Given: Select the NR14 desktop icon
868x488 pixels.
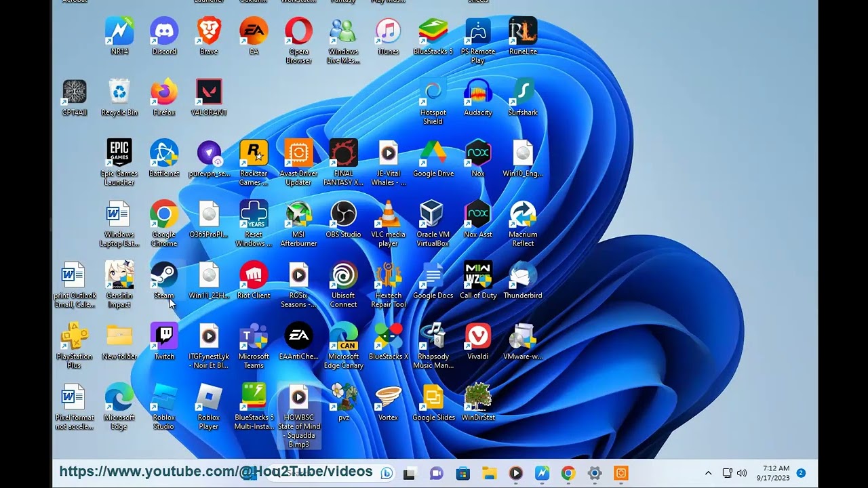Looking at the screenshot, I should click(x=119, y=37).
